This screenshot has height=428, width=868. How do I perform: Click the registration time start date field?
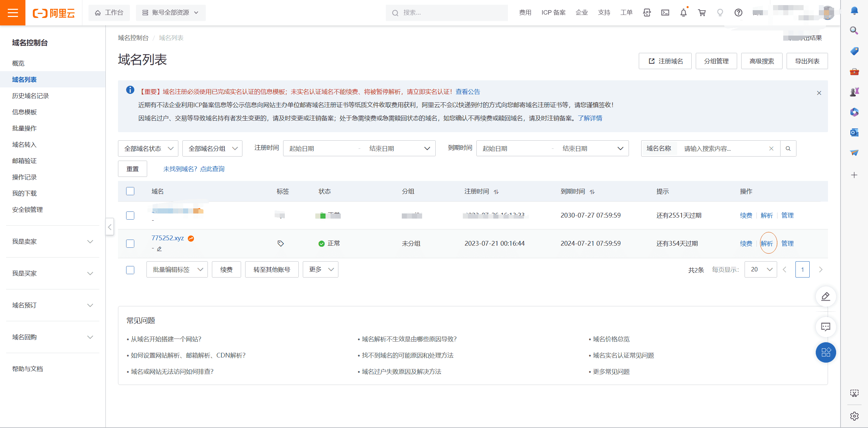coord(320,148)
